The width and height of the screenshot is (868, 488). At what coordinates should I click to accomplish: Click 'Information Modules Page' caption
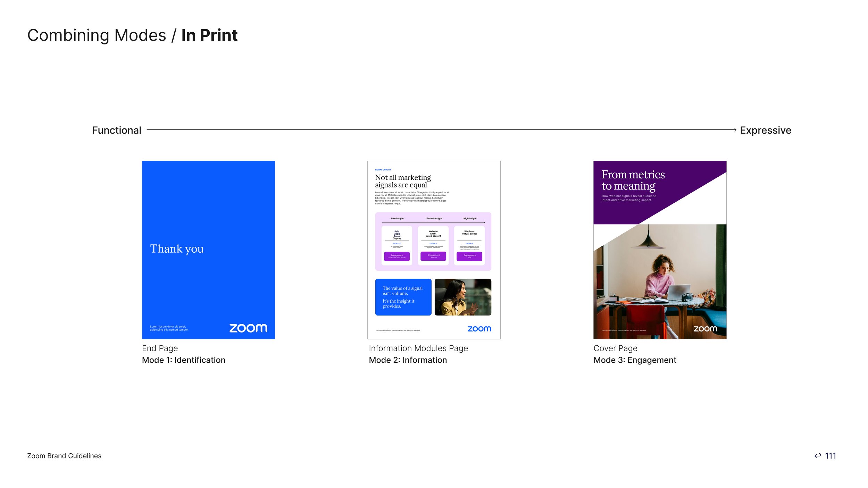[x=418, y=348]
